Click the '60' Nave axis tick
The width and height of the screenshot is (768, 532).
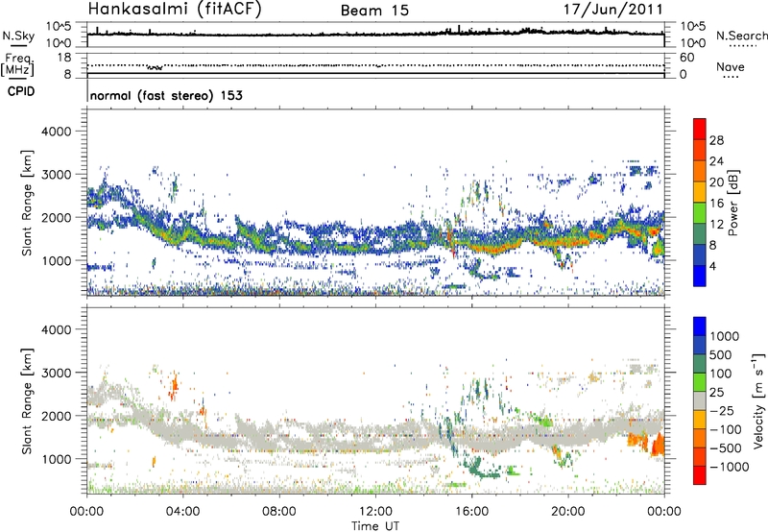click(x=686, y=58)
